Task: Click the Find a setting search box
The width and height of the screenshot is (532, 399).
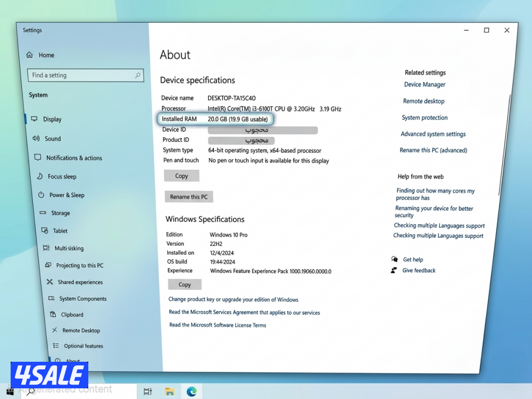Action: pyautogui.click(x=85, y=75)
